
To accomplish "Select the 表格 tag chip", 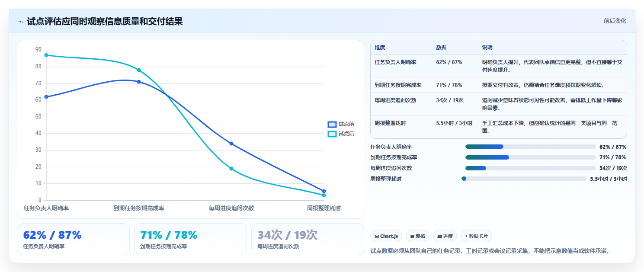I will (417, 236).
